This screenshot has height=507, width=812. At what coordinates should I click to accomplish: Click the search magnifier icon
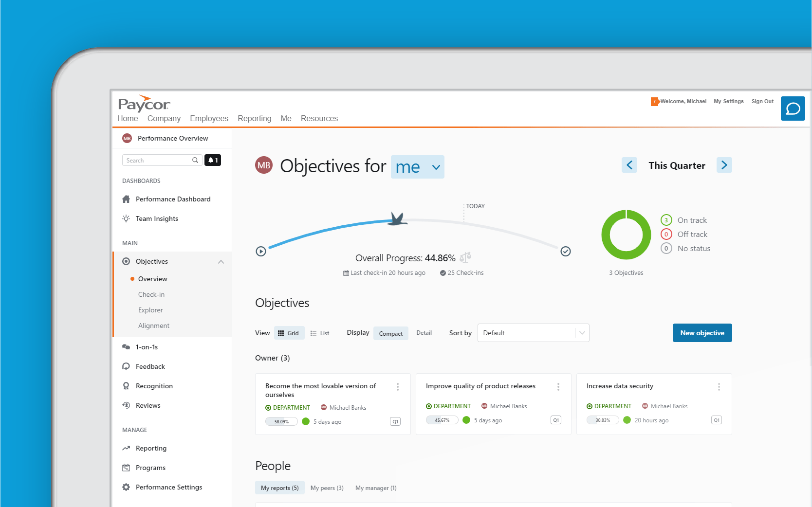pos(195,160)
